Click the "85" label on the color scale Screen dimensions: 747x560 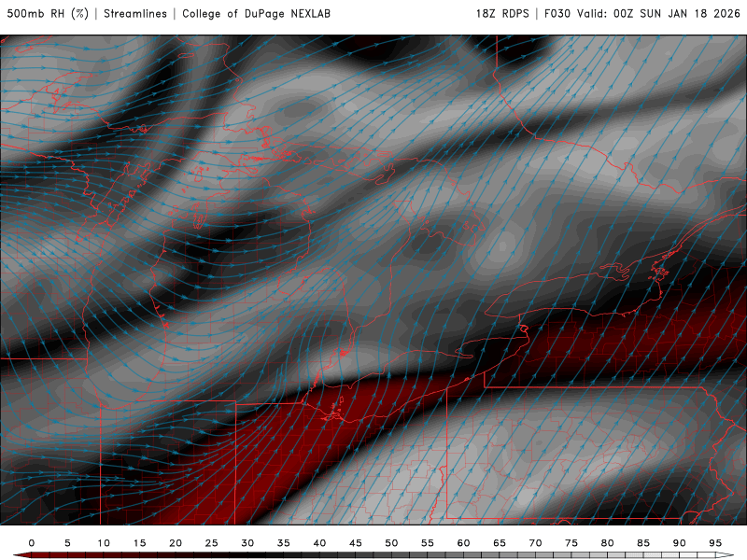(x=643, y=543)
